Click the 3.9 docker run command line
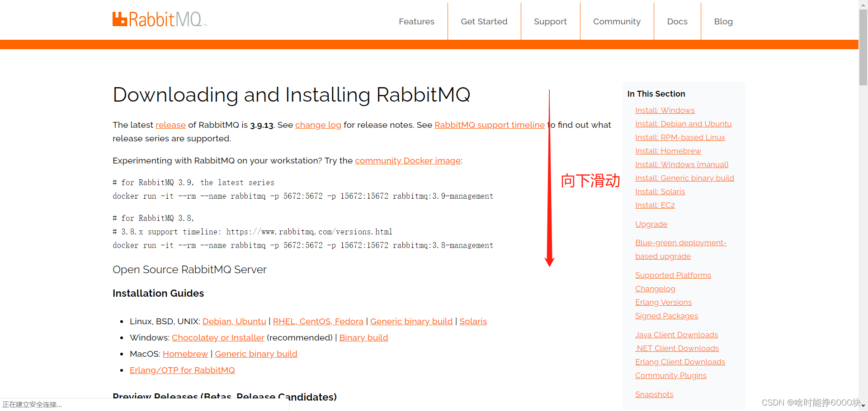The height and width of the screenshot is (411, 868). tap(303, 196)
